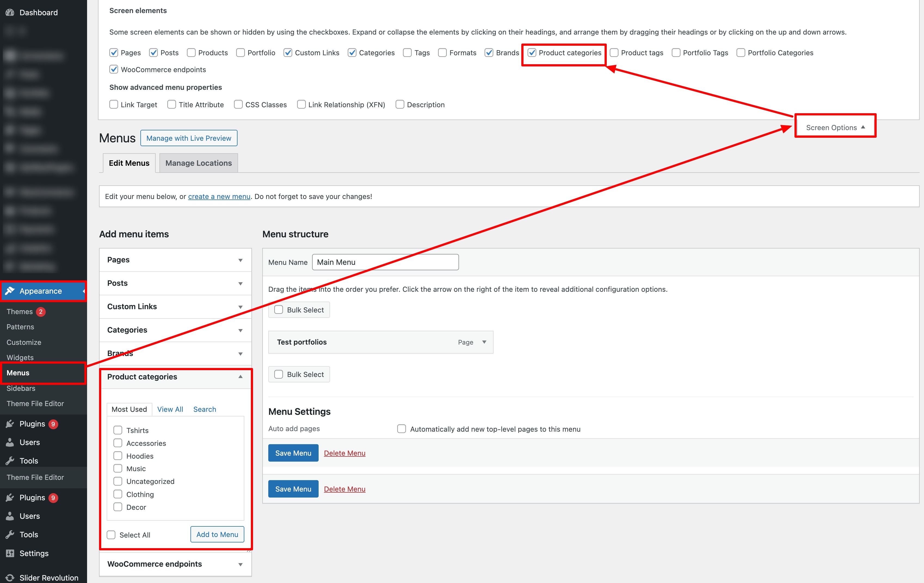This screenshot has height=583, width=924.
Task: Click the create a new menu link
Action: pyautogui.click(x=219, y=197)
